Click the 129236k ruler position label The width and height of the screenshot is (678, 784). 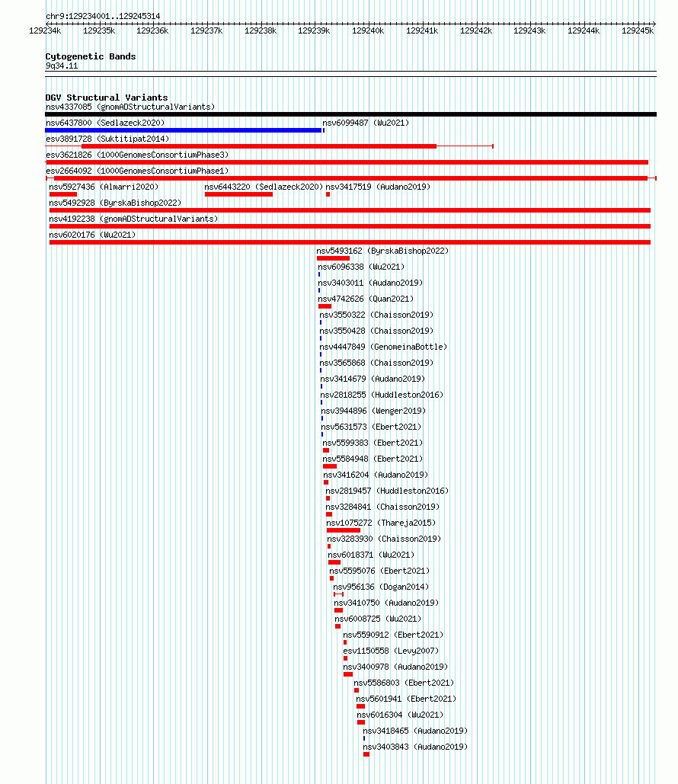coord(152,31)
